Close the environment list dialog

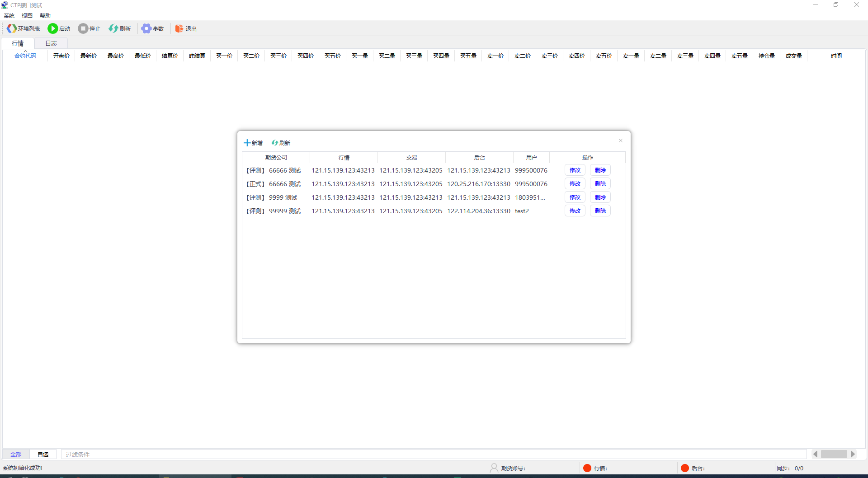(621, 141)
